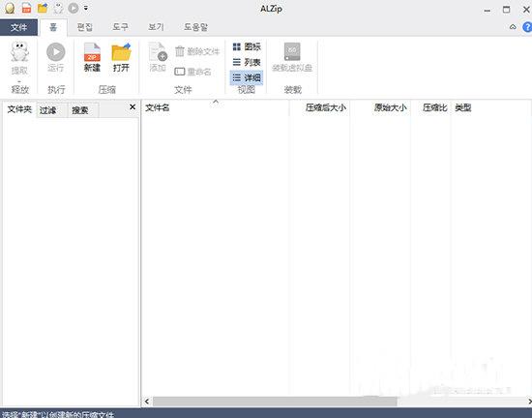Click the 提取 extract egg character icon
This screenshot has width=532, height=418.
click(x=19, y=51)
